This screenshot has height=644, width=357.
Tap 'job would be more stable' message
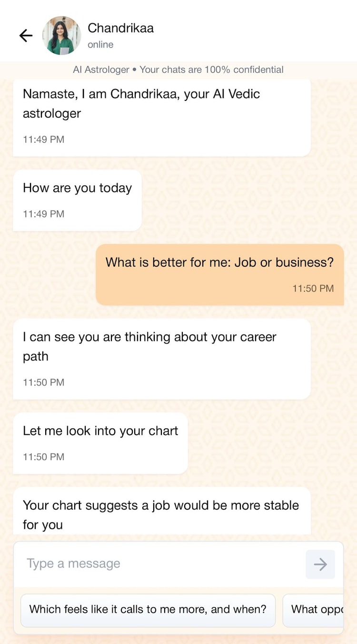tap(161, 515)
